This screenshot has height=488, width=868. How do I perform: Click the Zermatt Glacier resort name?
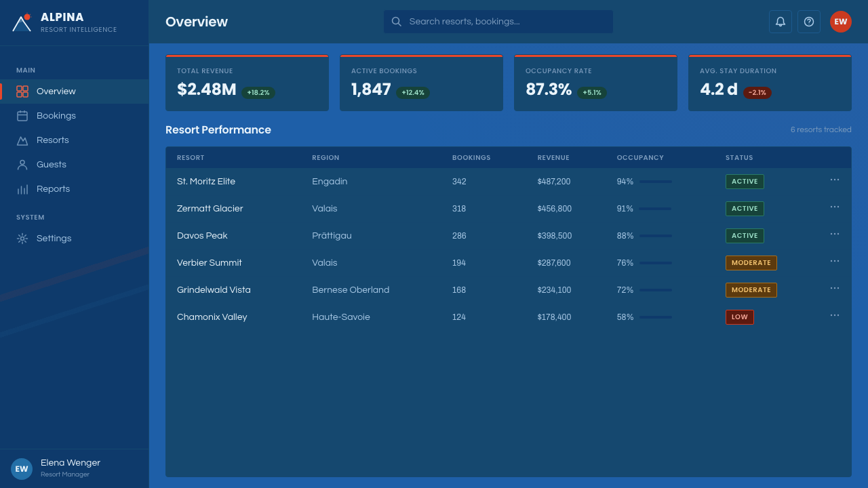click(x=210, y=209)
